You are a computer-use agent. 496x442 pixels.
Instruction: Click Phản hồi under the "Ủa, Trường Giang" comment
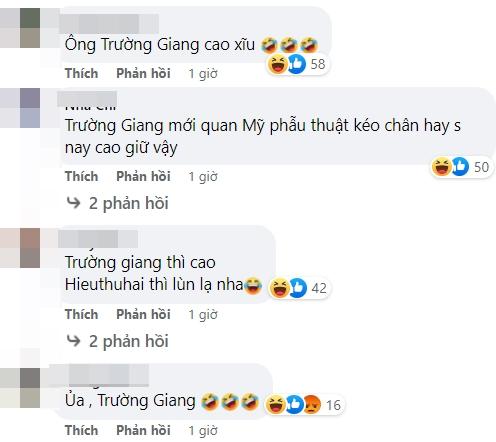click(143, 430)
